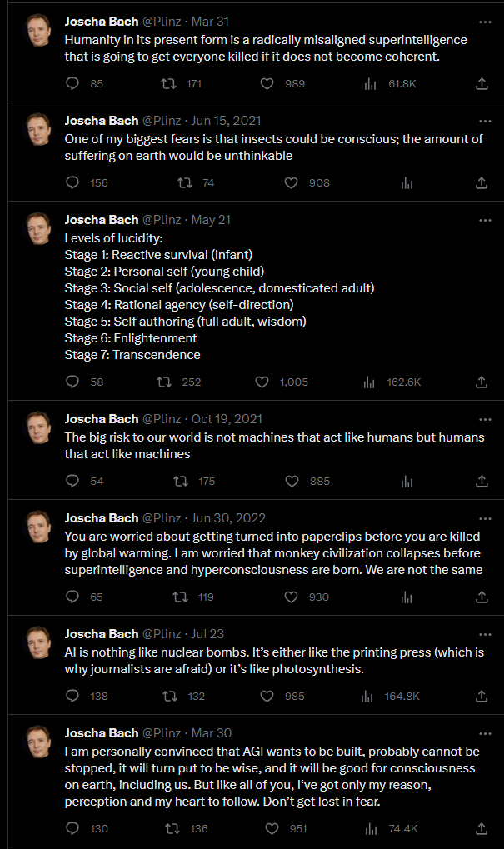The height and width of the screenshot is (849, 504).
Task: Open Joscha Bach profile from Jul 23 tweet
Action: 102,633
